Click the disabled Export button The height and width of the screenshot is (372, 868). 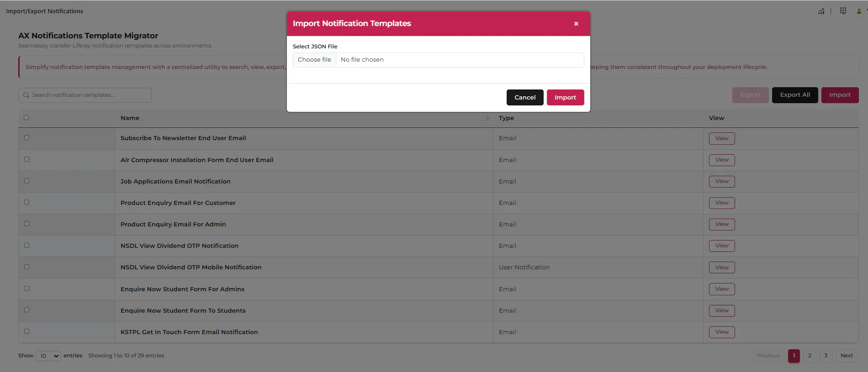coord(751,95)
